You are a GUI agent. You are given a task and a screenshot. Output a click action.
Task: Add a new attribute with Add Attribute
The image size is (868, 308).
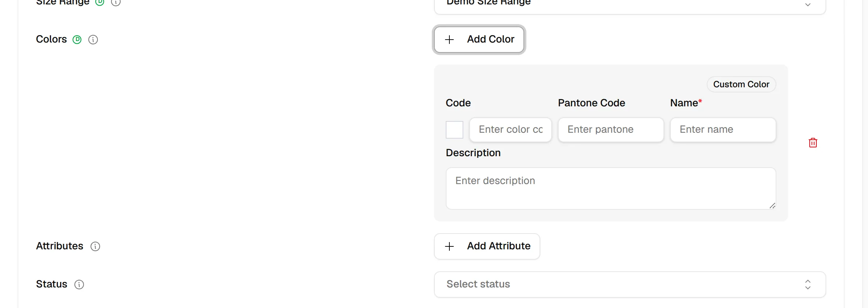[x=487, y=246]
